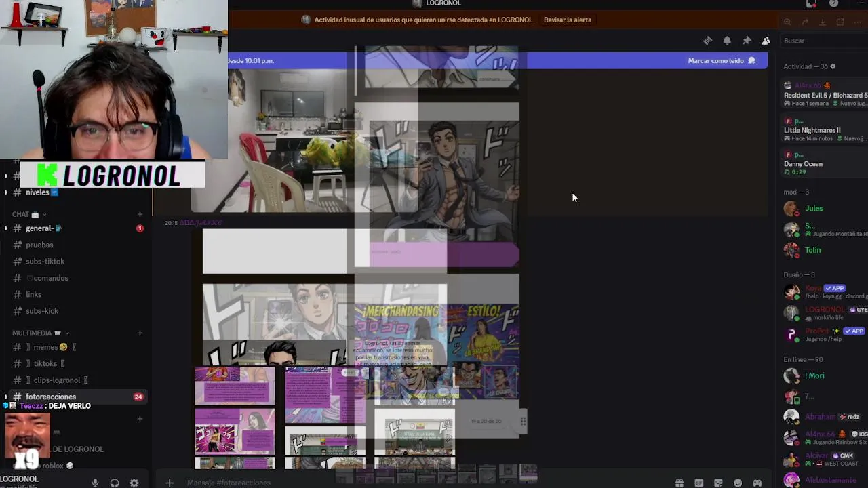The height and width of the screenshot is (488, 868).
Task: Open the fotoreacciones channel
Action: pos(76,396)
